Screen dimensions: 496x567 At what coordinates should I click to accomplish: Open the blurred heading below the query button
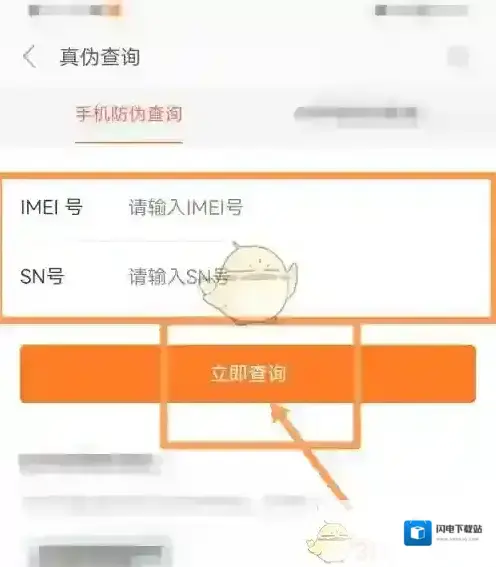click(90, 464)
